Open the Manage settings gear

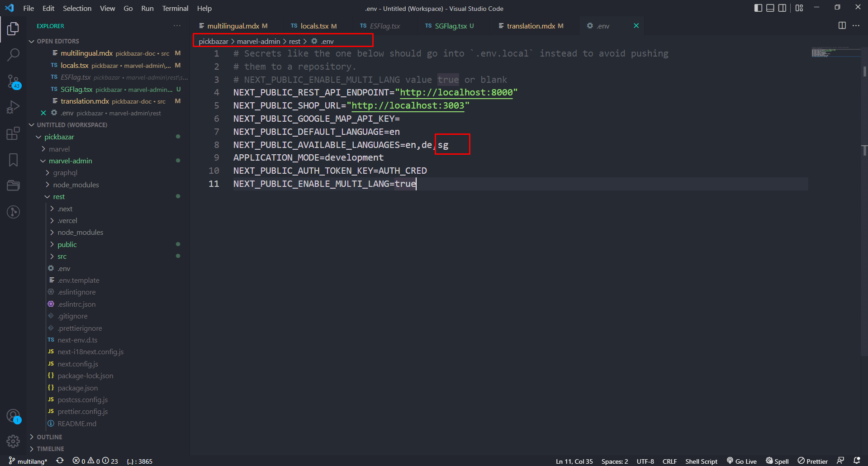(x=13, y=441)
